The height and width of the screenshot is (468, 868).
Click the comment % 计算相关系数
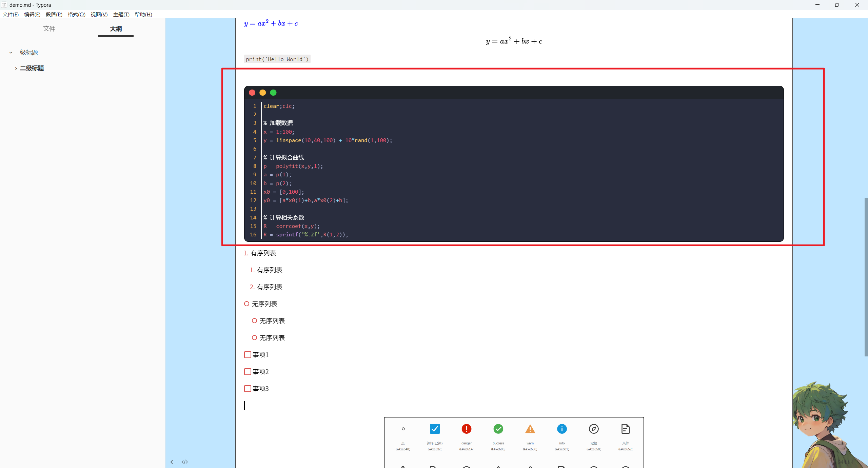pos(284,217)
